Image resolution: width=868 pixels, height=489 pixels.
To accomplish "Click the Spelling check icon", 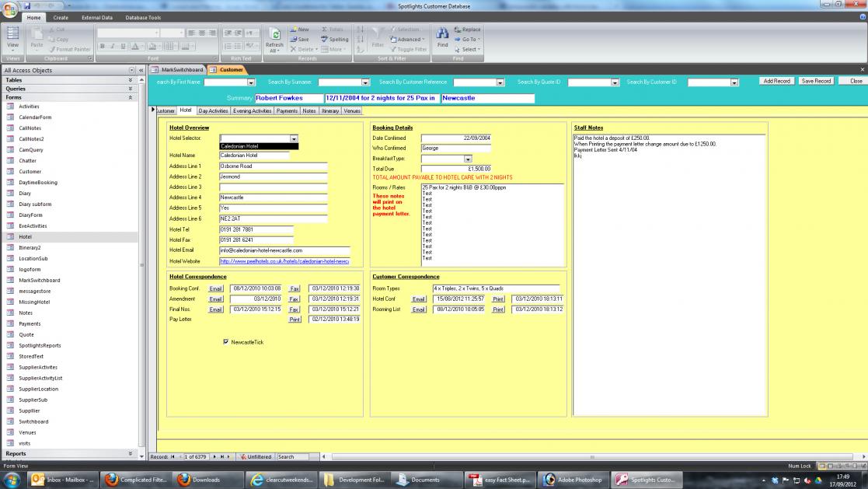I will (335, 39).
